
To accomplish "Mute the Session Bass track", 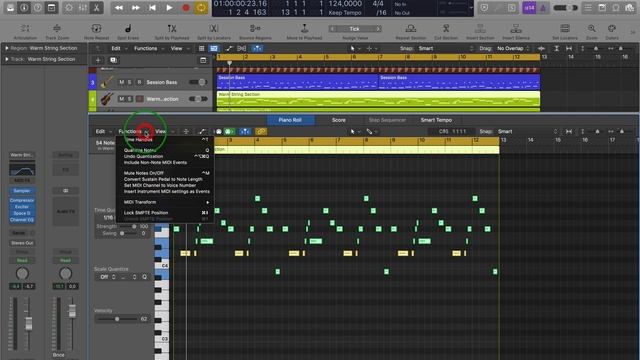I will click(121, 82).
